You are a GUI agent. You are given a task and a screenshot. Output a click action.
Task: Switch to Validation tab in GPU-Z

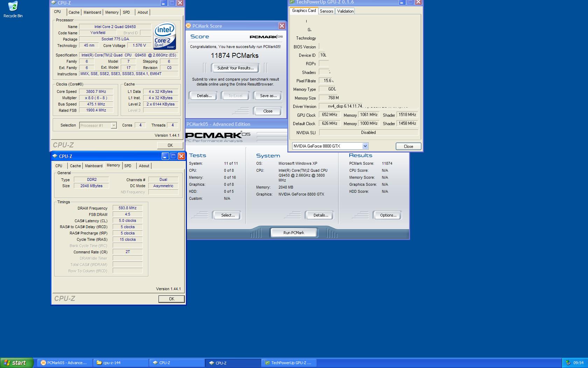345,11
